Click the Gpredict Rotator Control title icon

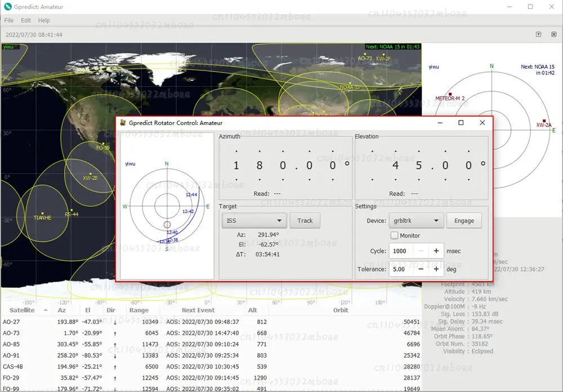coord(123,123)
